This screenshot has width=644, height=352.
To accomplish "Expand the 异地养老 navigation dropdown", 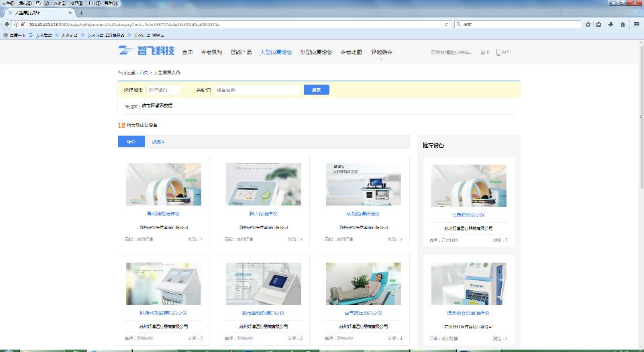I will point(382,52).
